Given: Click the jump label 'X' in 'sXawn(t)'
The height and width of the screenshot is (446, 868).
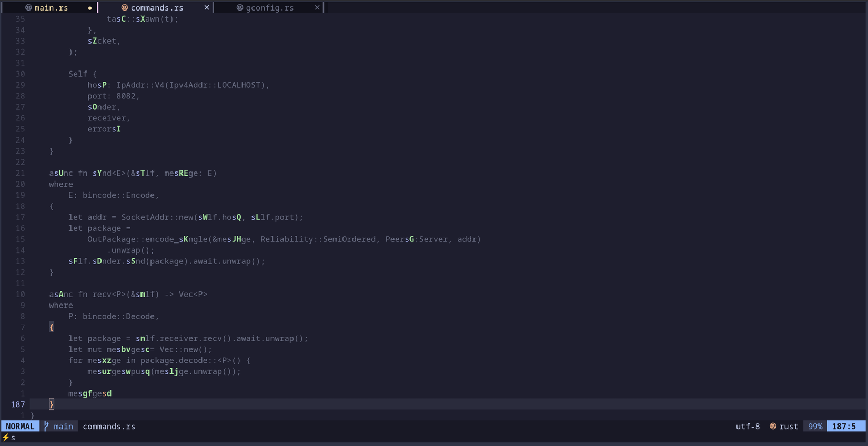Looking at the screenshot, I should pyautogui.click(x=143, y=19).
